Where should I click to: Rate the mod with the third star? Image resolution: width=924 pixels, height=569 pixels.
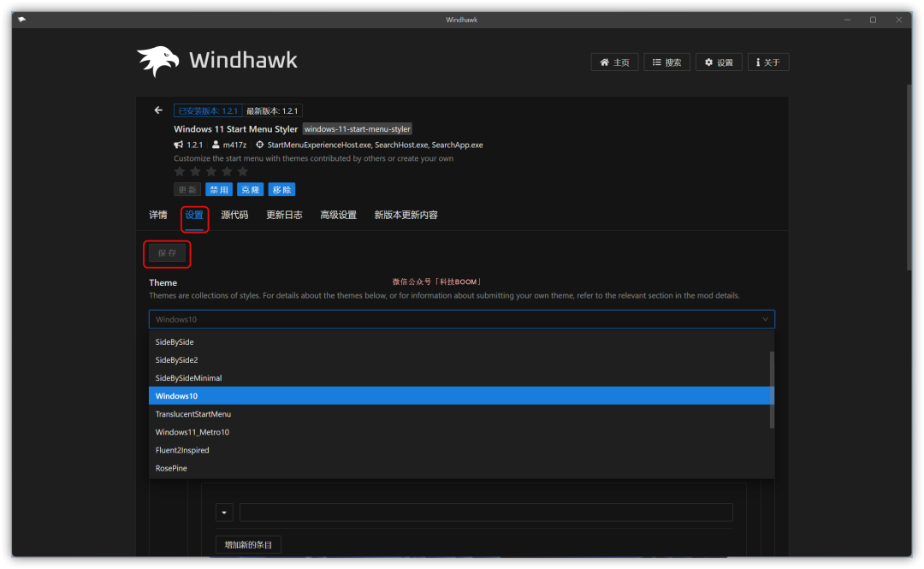[211, 172]
